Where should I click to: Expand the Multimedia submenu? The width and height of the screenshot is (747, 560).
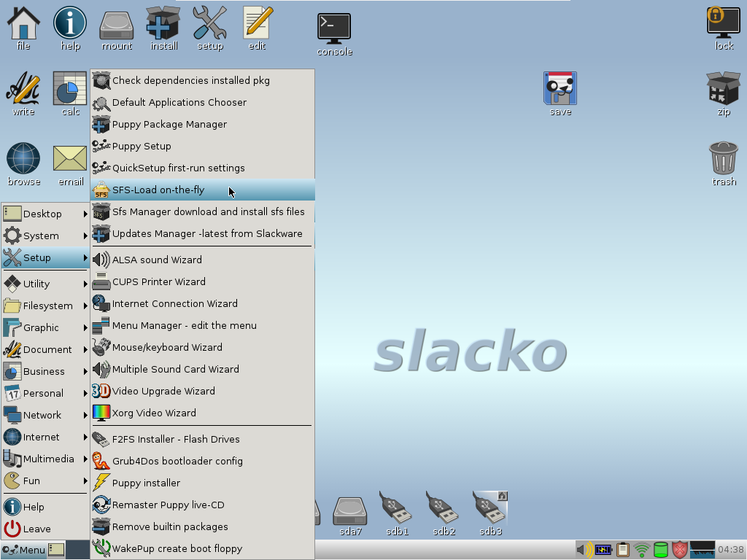click(46, 459)
